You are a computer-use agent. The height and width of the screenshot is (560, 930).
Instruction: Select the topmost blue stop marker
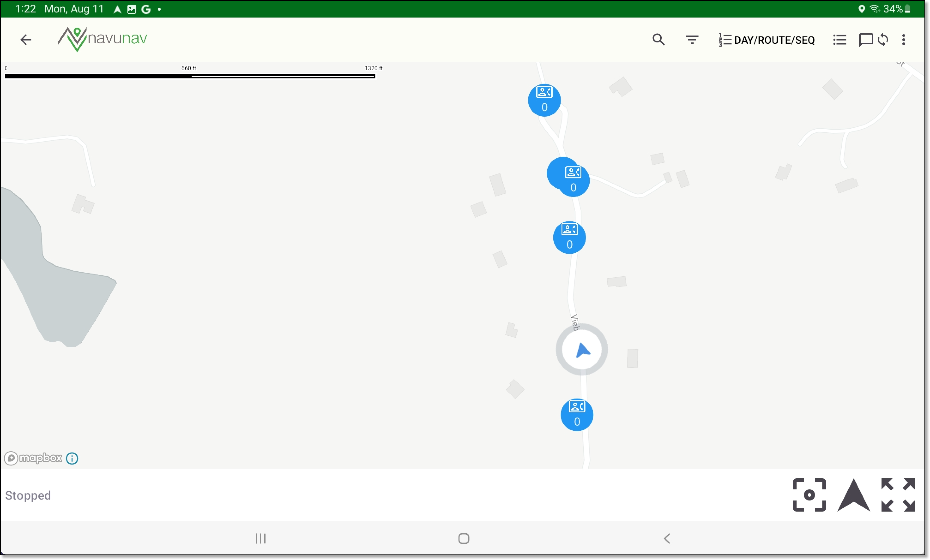tap(544, 100)
